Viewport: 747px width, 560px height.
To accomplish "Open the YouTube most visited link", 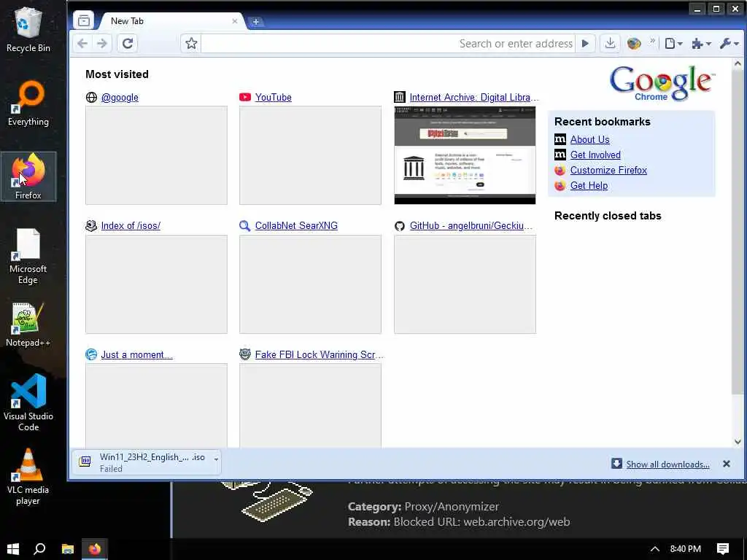I will click(x=273, y=97).
